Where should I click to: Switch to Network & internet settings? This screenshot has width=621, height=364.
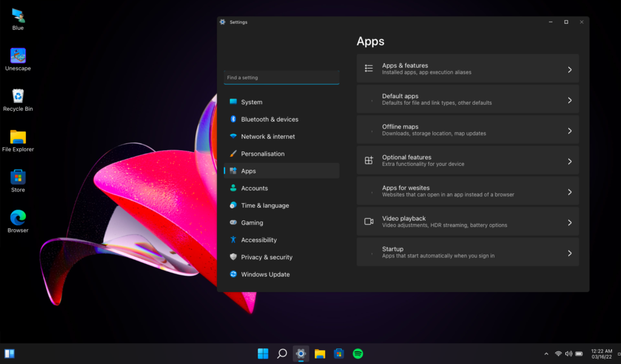point(281,136)
